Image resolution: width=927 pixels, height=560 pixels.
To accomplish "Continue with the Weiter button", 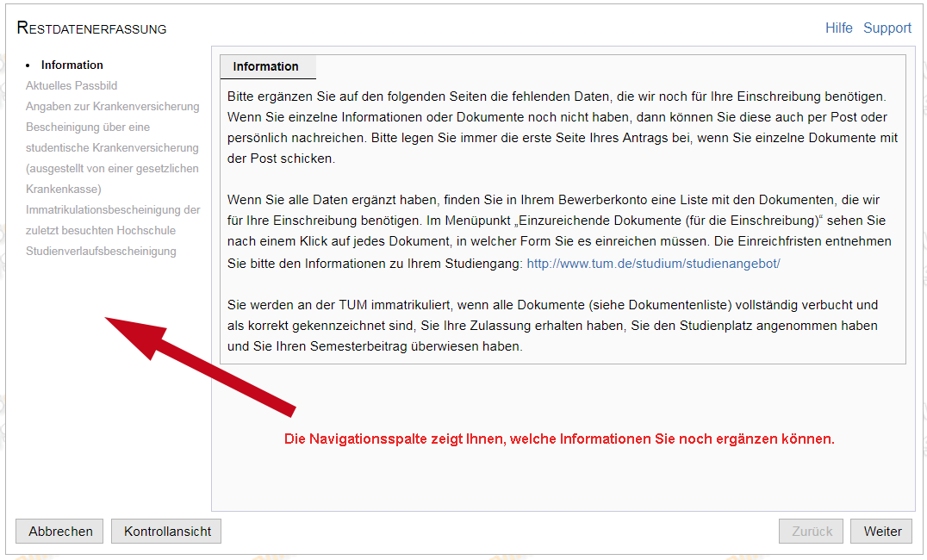I will [x=882, y=532].
